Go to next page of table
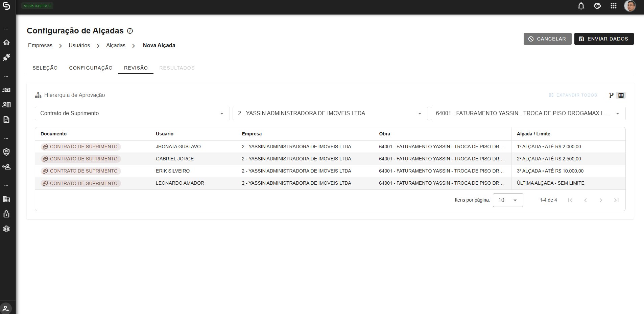This screenshot has width=644, height=314. [x=601, y=200]
